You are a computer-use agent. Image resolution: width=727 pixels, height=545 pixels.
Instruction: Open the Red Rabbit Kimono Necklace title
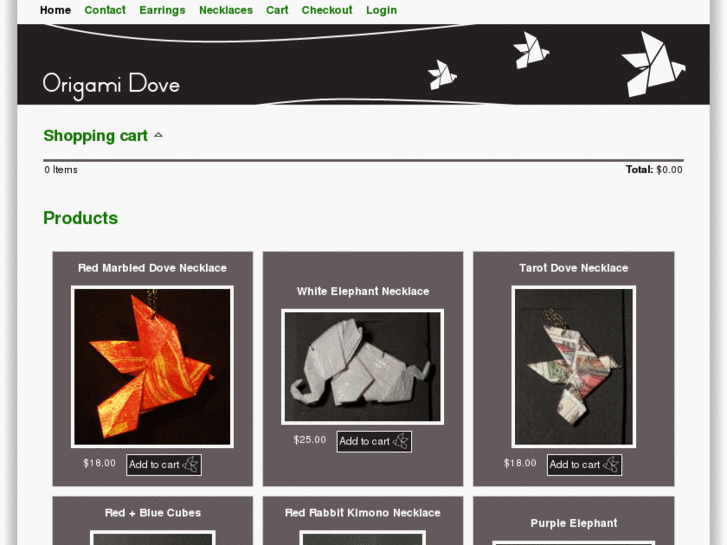[363, 513]
